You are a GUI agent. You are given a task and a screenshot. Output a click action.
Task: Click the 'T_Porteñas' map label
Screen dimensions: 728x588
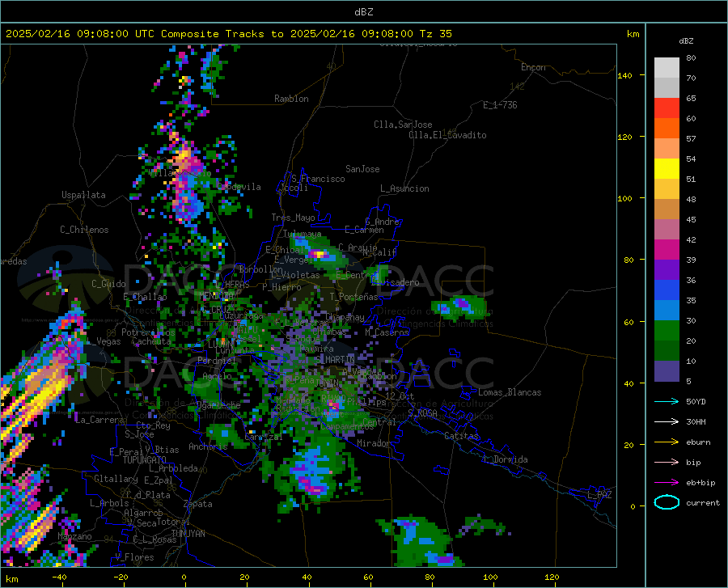click(353, 297)
